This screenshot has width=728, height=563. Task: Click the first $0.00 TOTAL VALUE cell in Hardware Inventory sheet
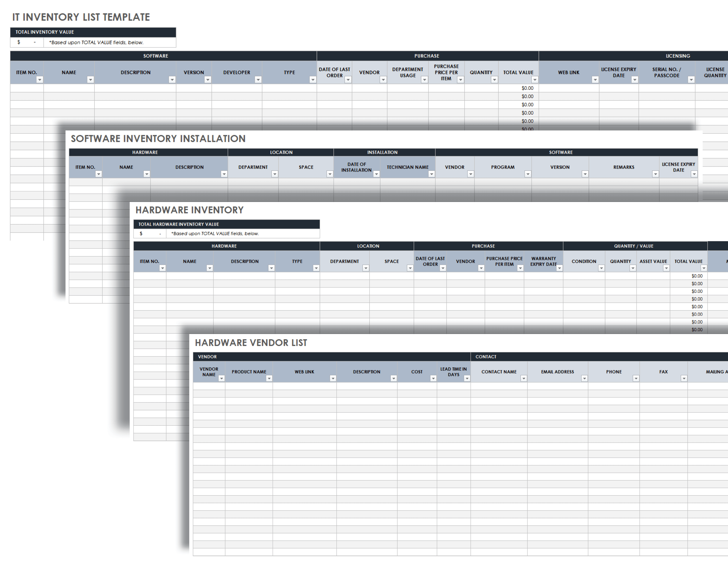point(689,276)
